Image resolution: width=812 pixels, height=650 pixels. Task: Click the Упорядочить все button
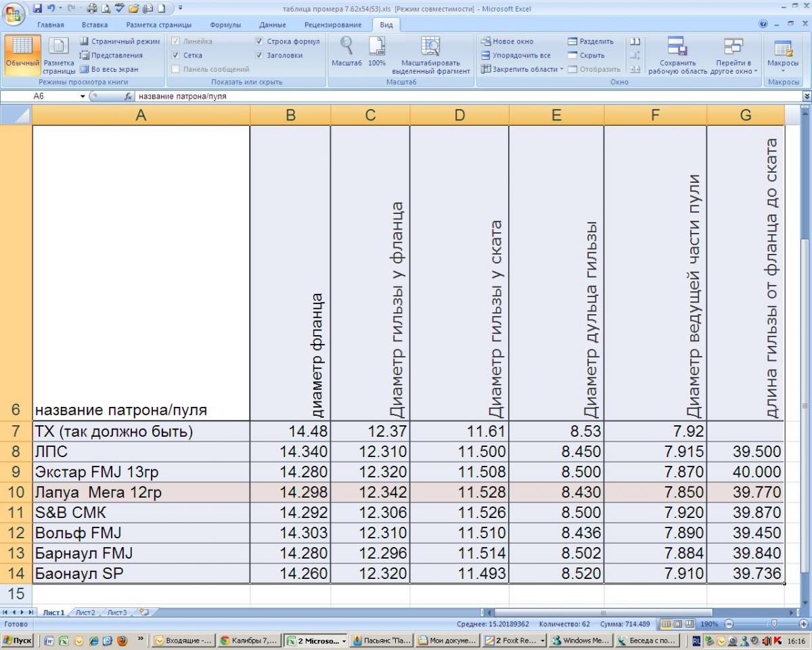[516, 56]
